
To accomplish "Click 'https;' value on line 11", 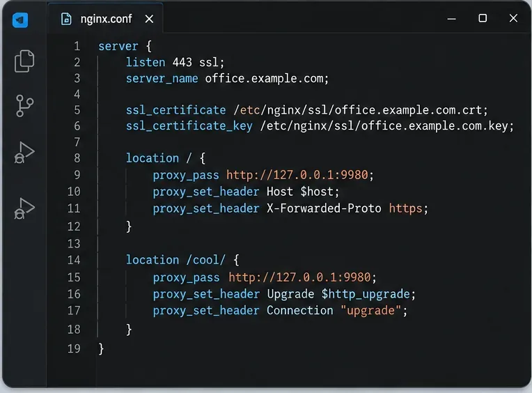I will pyautogui.click(x=409, y=208).
